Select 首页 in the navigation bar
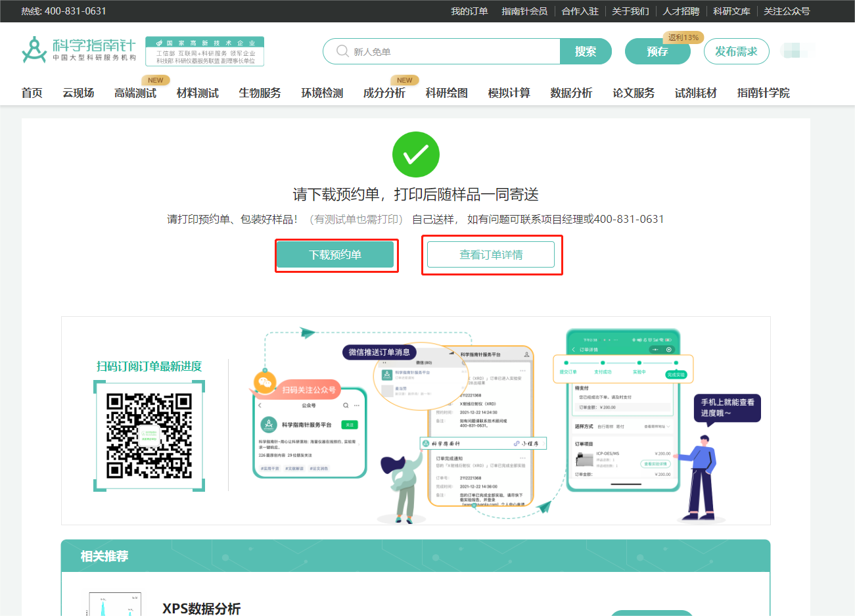Image resolution: width=855 pixels, height=616 pixels. (32, 93)
